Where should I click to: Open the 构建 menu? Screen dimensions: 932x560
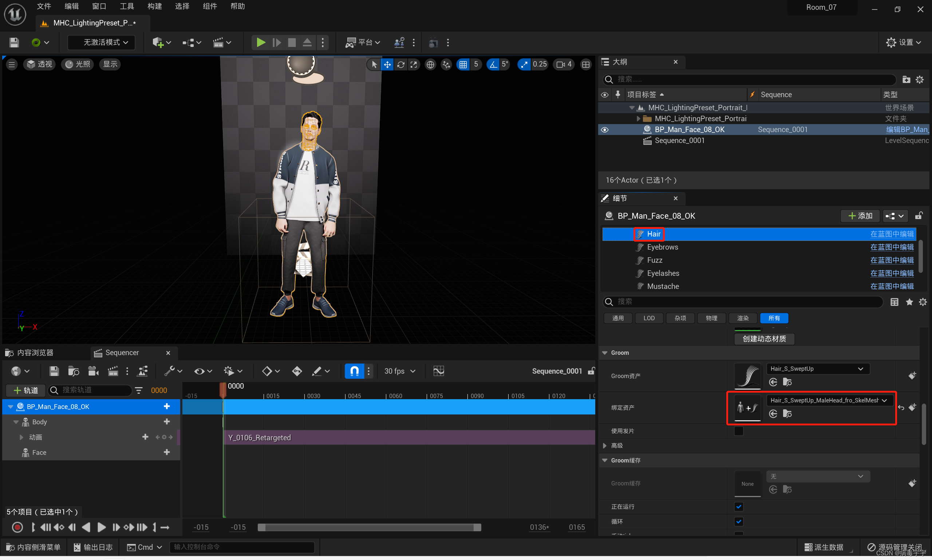[154, 7]
